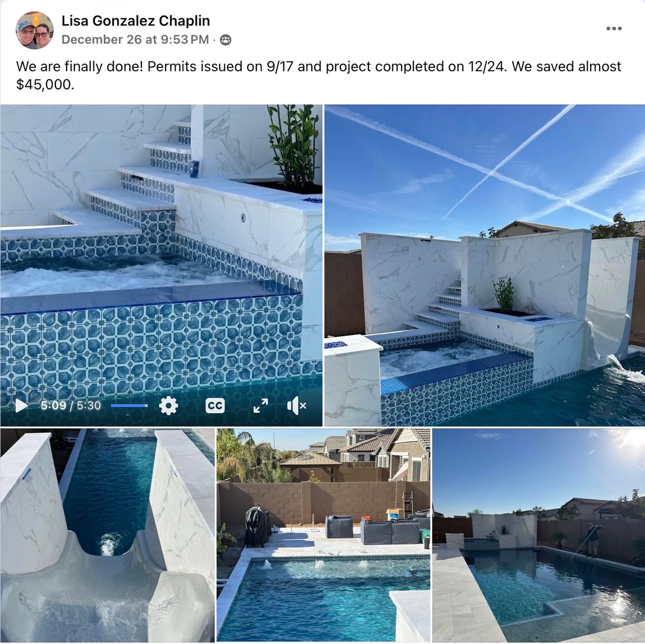
Task: Toggle closed captions CC button
Action: click(215, 406)
